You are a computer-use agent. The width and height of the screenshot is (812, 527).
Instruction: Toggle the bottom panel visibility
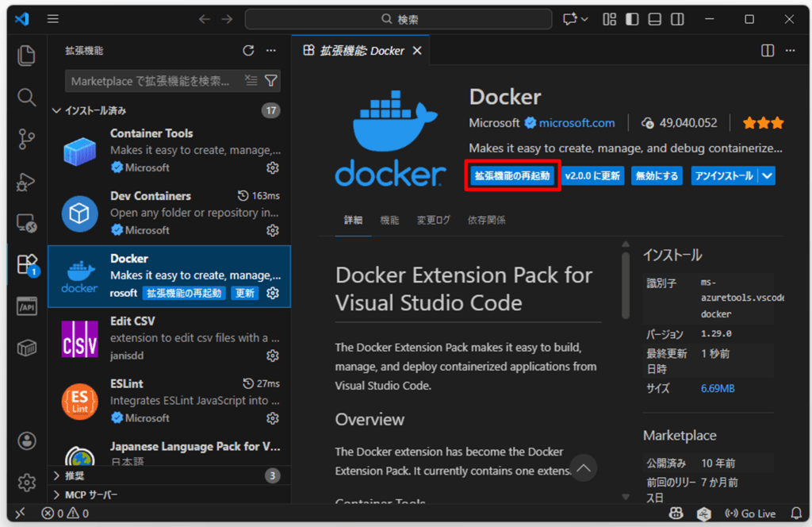coord(654,18)
